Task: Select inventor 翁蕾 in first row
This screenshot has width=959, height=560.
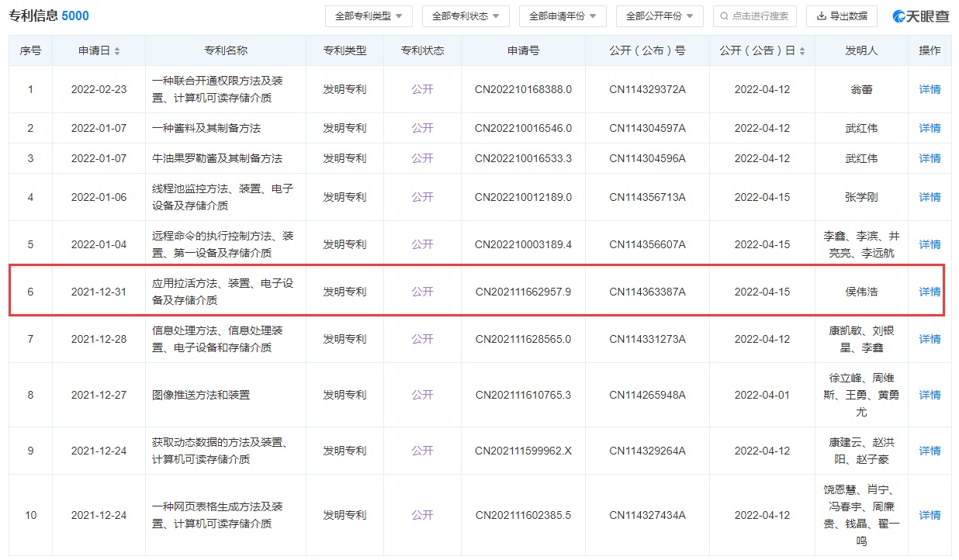Action: point(861,89)
